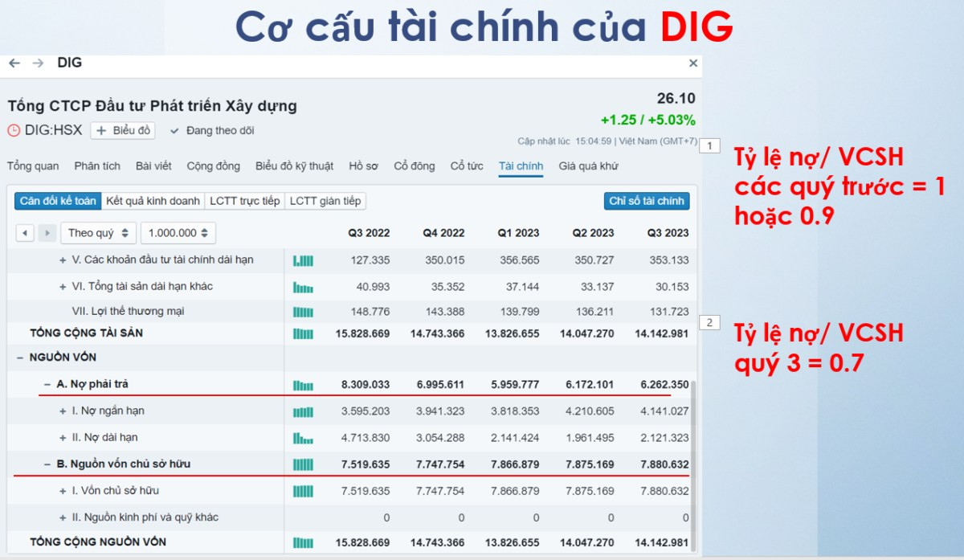Open the sparkline chart for Nợ phải trả
This screenshot has width=964, height=560.
pos(302,384)
